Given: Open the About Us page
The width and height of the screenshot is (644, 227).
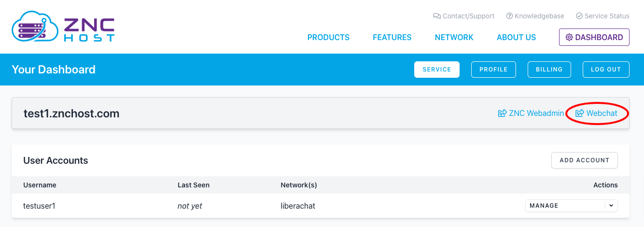Looking at the screenshot, I should 516,37.
